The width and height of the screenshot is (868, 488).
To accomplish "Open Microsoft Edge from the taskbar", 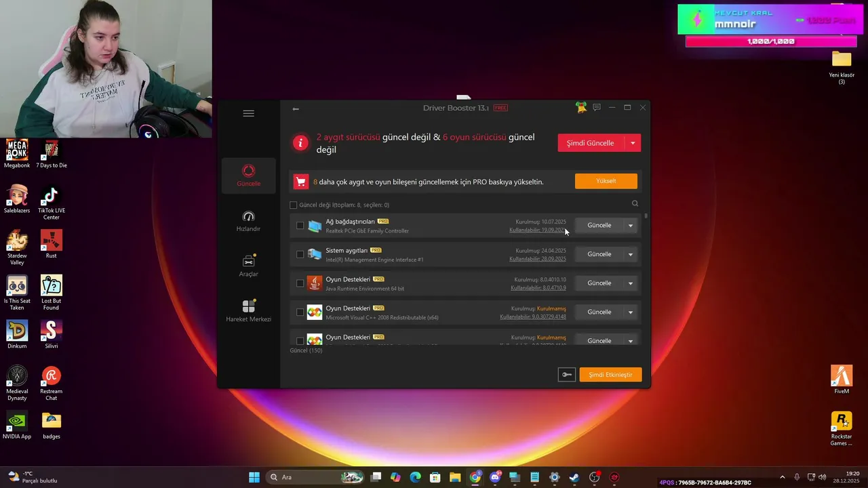I will 415,477.
